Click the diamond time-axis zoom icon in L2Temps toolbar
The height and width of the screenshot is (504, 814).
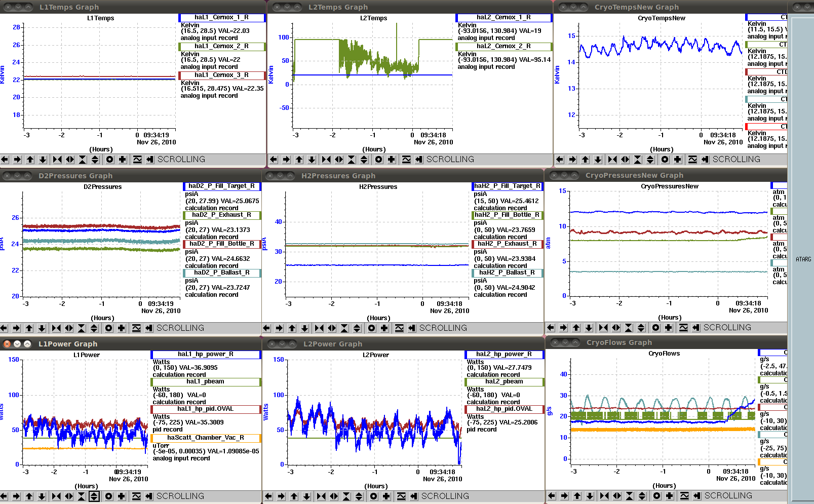339,160
